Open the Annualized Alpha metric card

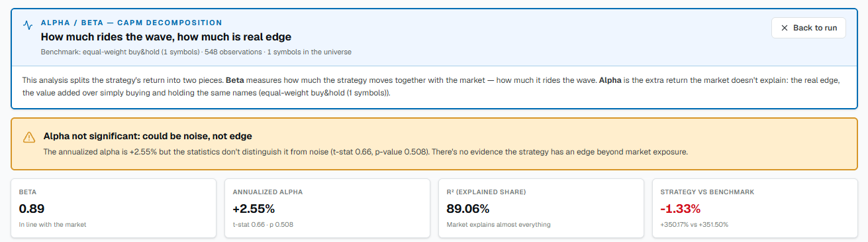[327, 208]
